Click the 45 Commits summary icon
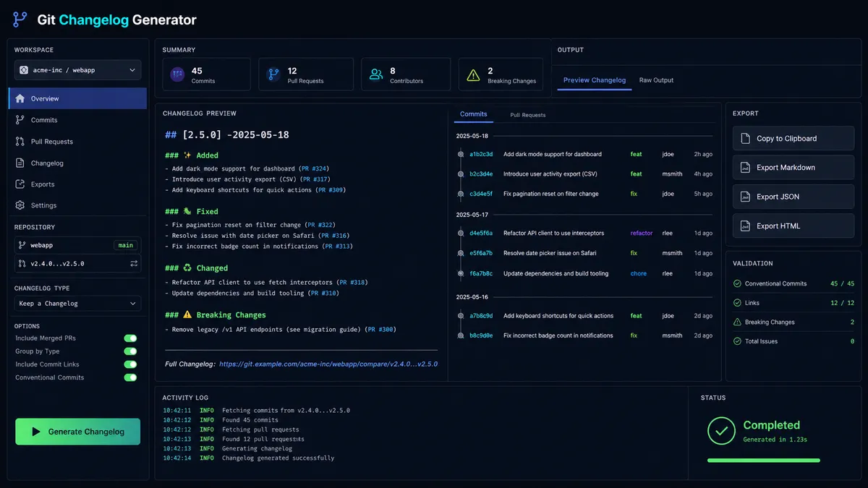Screen dimensions: 868x488 coord(177,74)
